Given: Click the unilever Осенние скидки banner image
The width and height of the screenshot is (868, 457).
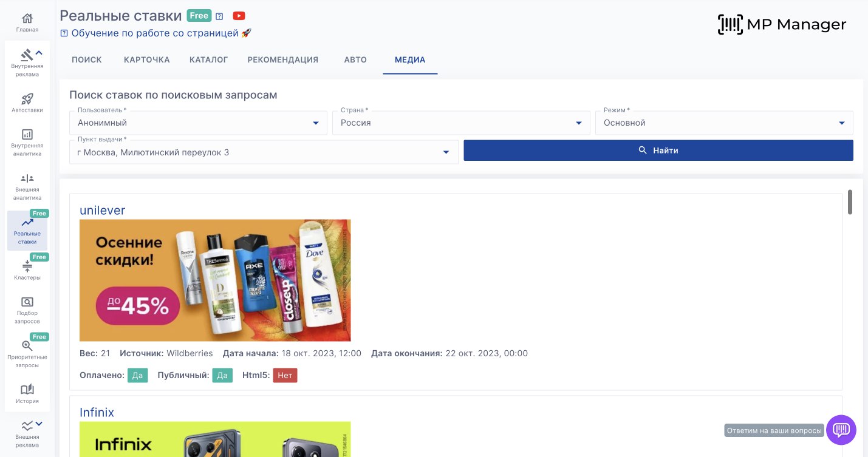Looking at the screenshot, I should (x=215, y=280).
